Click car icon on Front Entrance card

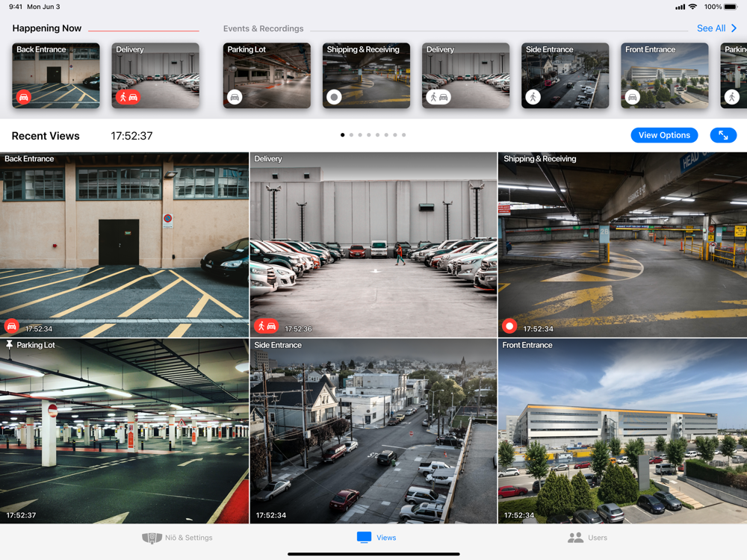tap(633, 97)
